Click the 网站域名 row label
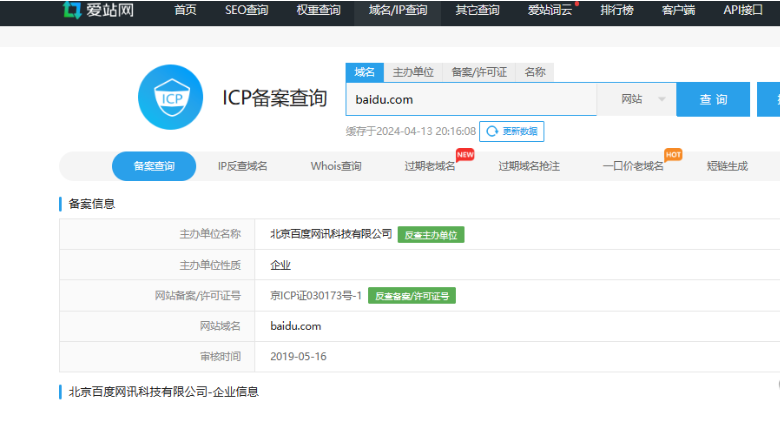 click(220, 326)
